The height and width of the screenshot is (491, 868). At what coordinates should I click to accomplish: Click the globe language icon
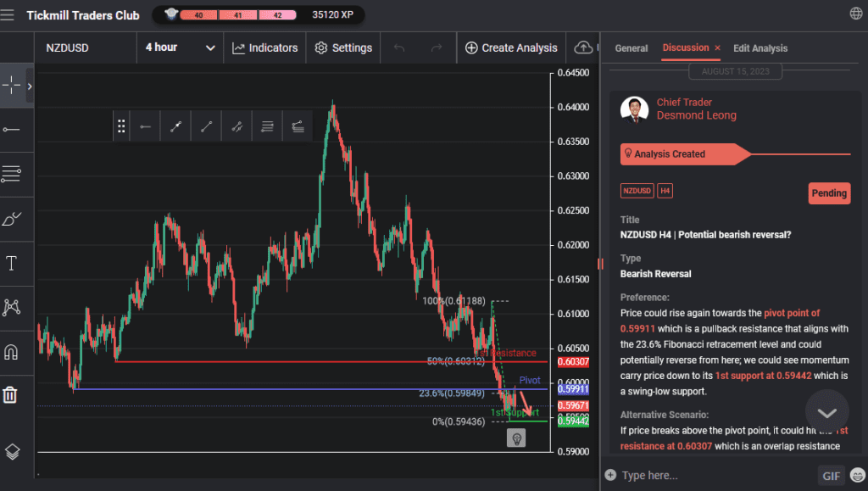856,14
